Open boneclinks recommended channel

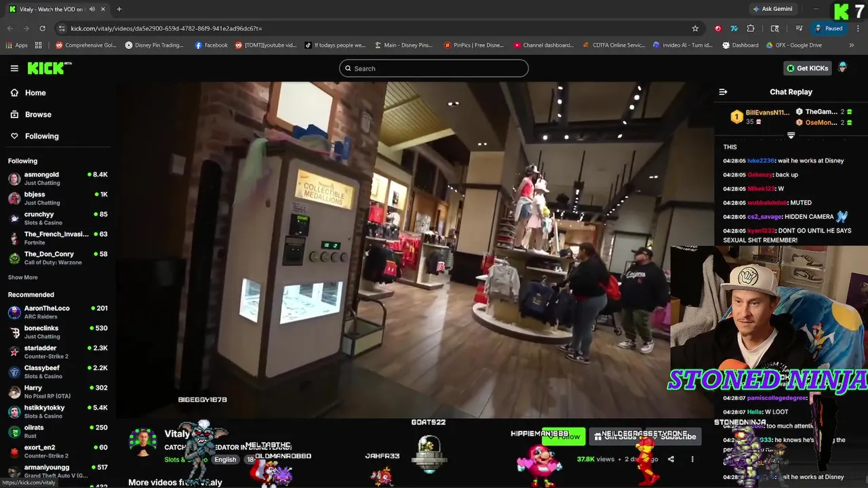pyautogui.click(x=58, y=332)
